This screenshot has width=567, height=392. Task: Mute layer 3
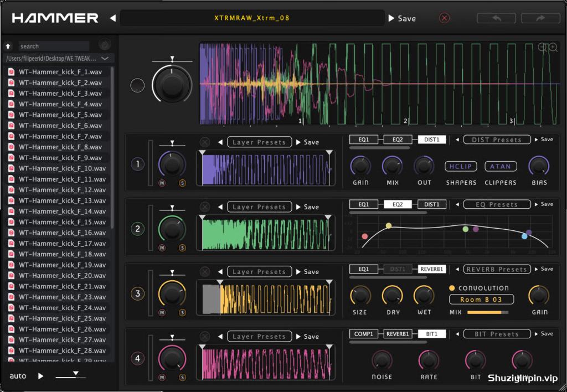tap(162, 312)
